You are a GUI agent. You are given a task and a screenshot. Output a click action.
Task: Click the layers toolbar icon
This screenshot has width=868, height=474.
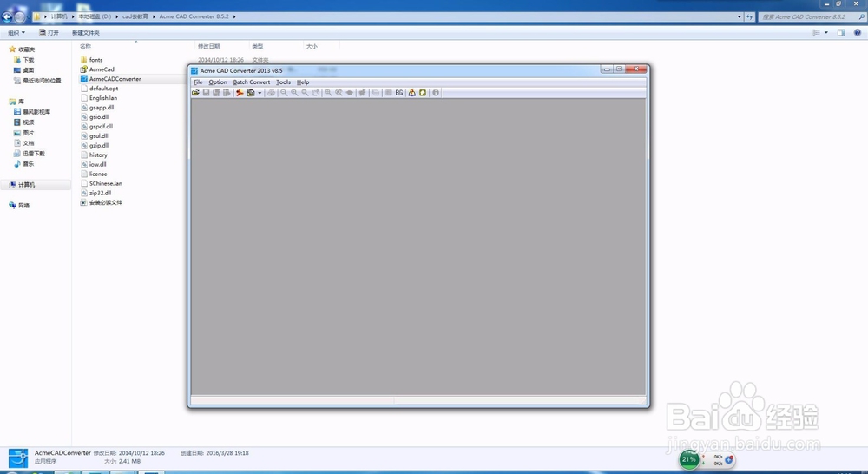376,93
